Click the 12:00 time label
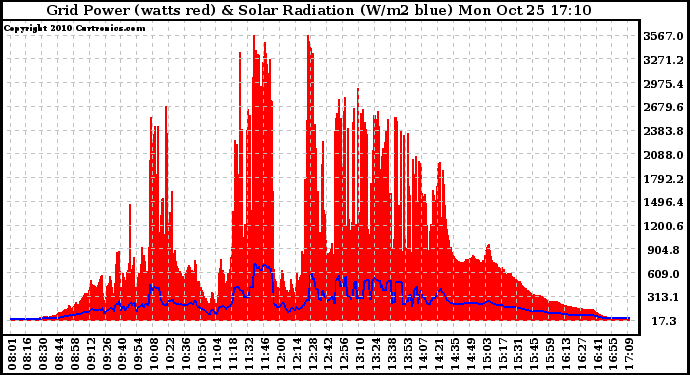 (280, 353)
